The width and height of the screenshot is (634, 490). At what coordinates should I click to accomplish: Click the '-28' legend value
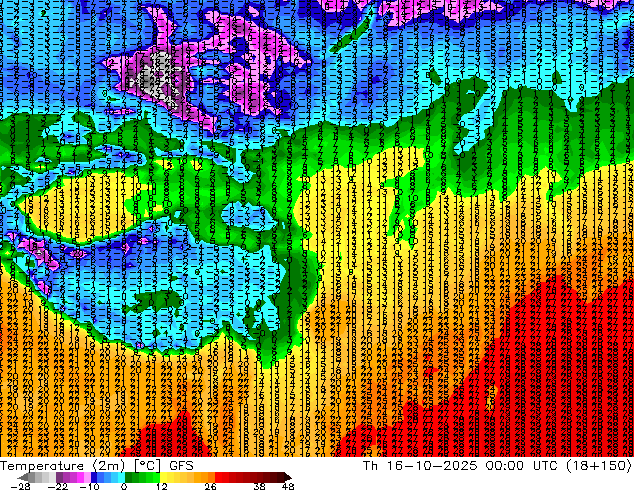pyautogui.click(x=20, y=486)
